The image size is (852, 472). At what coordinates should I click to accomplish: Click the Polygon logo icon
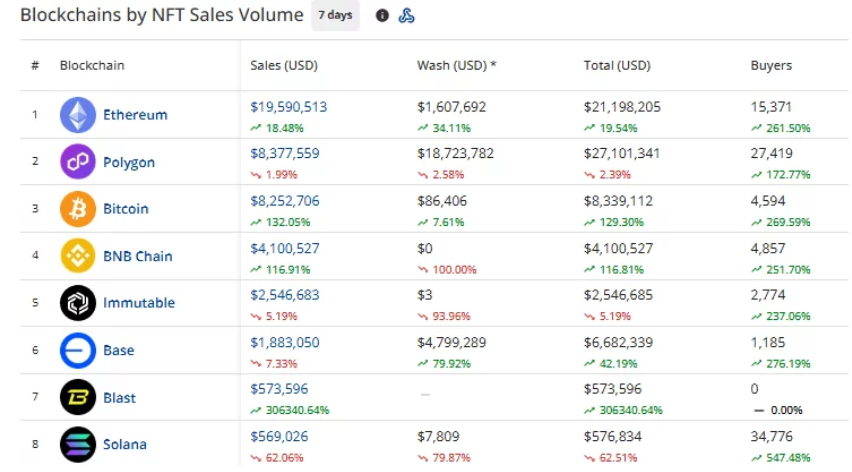[x=78, y=161]
